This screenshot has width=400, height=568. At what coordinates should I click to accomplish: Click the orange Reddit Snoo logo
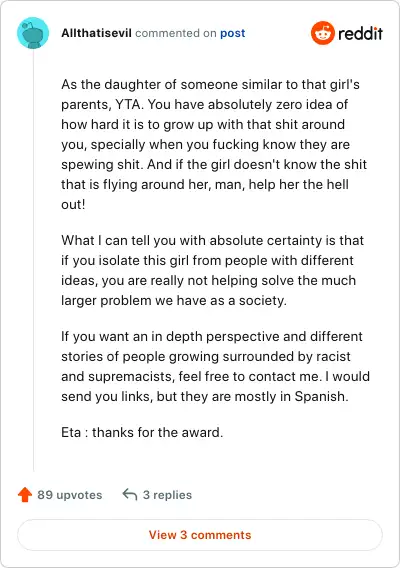pyautogui.click(x=322, y=33)
